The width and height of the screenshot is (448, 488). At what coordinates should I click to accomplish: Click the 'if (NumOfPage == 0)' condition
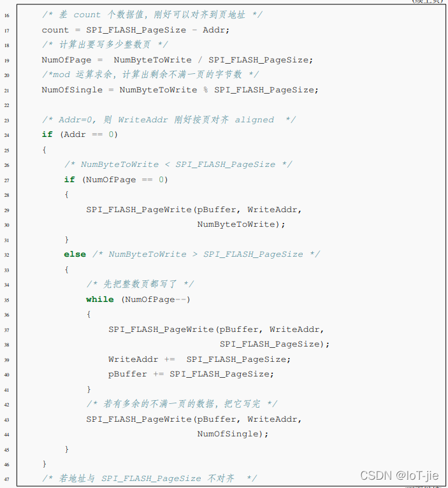(115, 180)
